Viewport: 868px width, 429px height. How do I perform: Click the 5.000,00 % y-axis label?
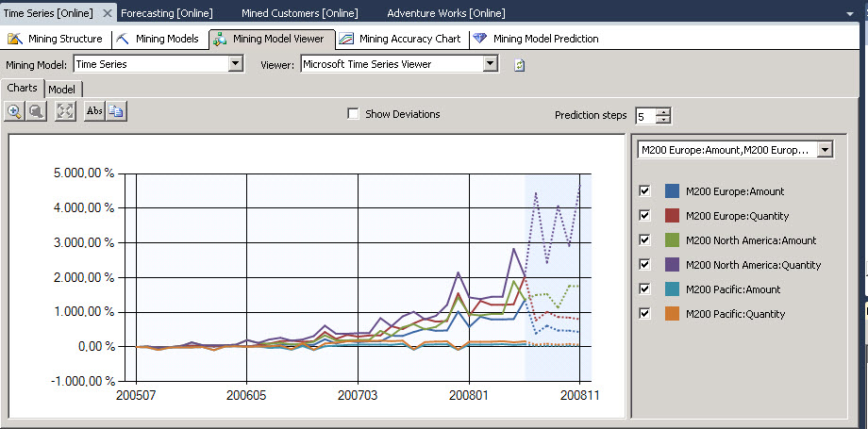coord(84,173)
